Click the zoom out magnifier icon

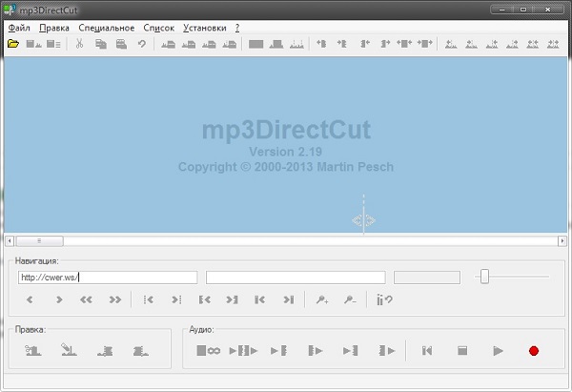[350, 299]
